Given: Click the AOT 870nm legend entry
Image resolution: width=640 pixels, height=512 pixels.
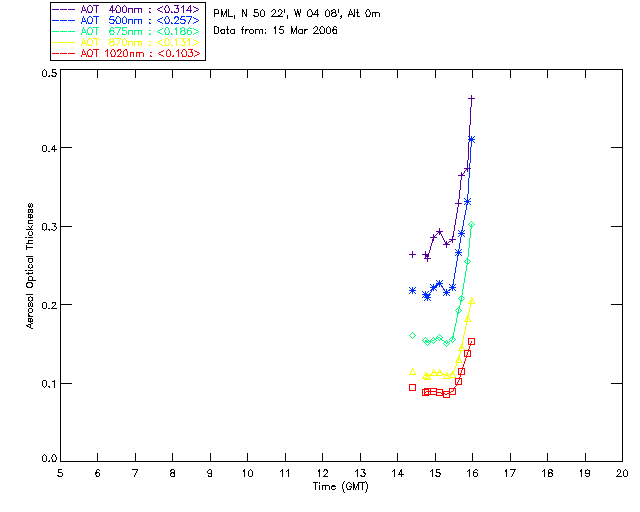Looking at the screenshot, I should [x=126, y=42].
